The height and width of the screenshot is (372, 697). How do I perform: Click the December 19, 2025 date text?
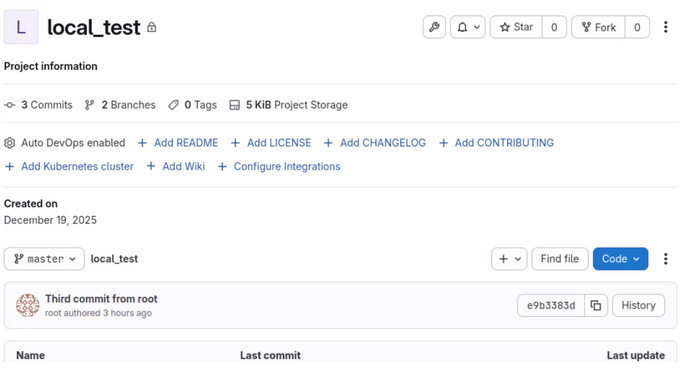click(50, 220)
